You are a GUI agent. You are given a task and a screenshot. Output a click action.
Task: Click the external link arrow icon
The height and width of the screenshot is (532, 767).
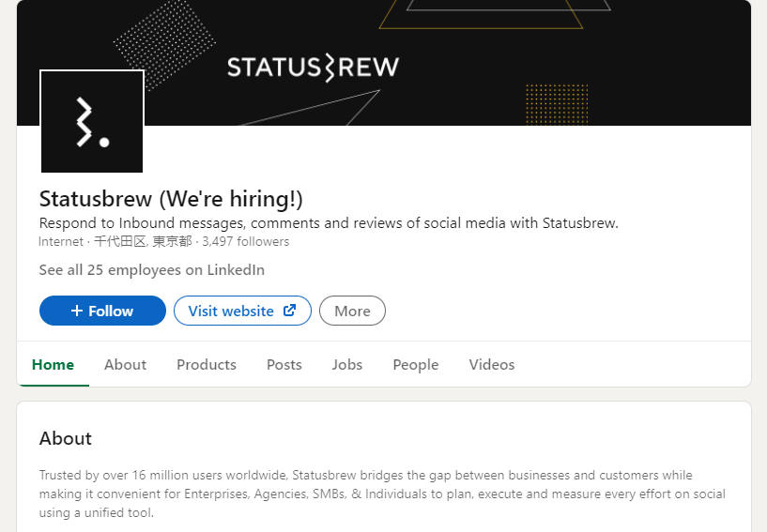click(x=290, y=311)
